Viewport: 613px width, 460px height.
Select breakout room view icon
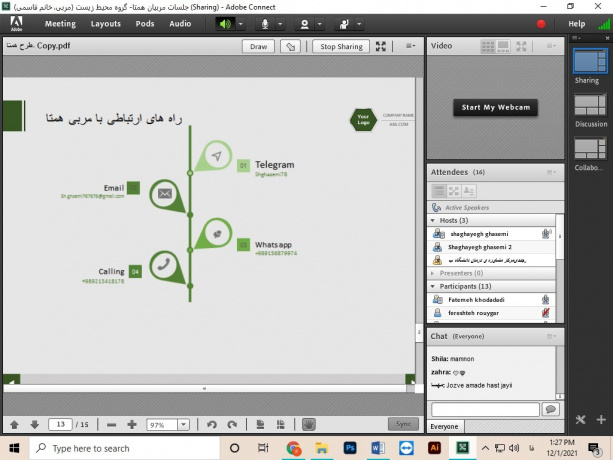(x=454, y=191)
